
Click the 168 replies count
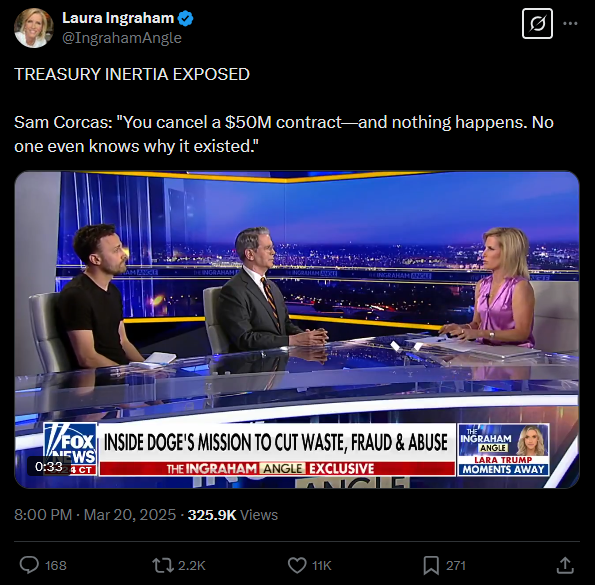56,566
